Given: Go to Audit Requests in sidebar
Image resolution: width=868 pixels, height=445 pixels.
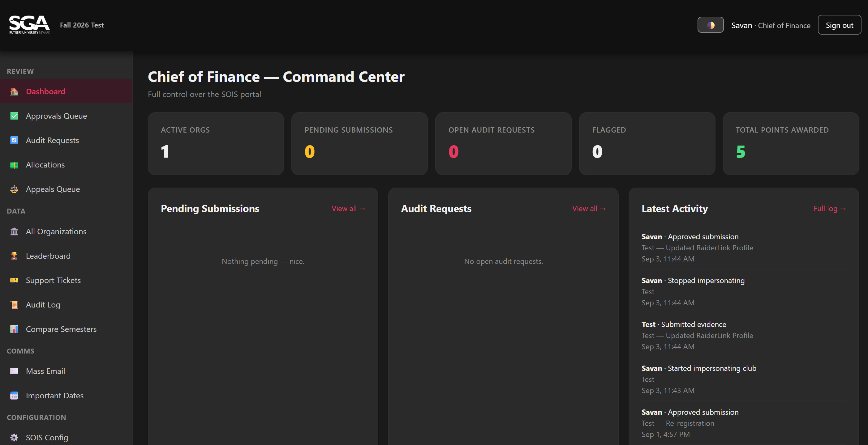Looking at the screenshot, I should click(67, 140).
